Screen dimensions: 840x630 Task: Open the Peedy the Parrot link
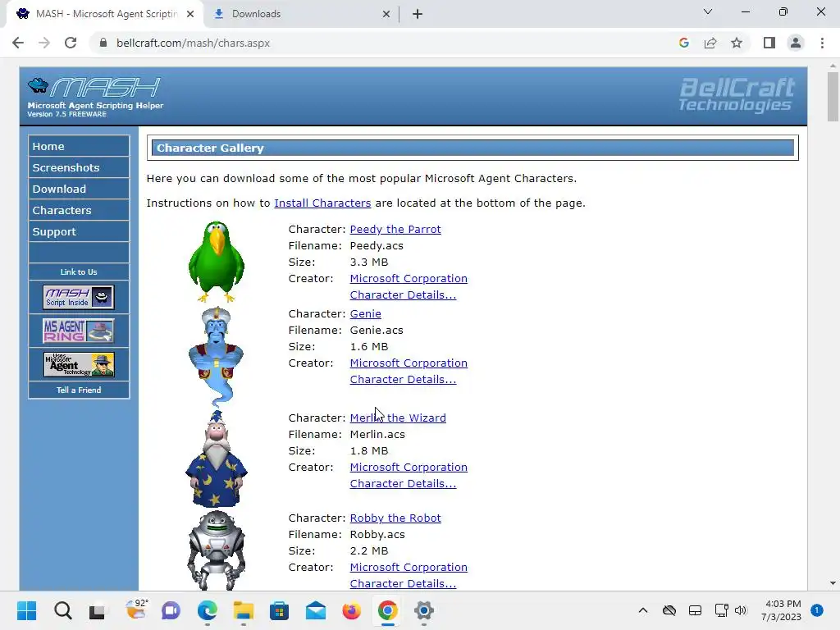pyautogui.click(x=395, y=230)
